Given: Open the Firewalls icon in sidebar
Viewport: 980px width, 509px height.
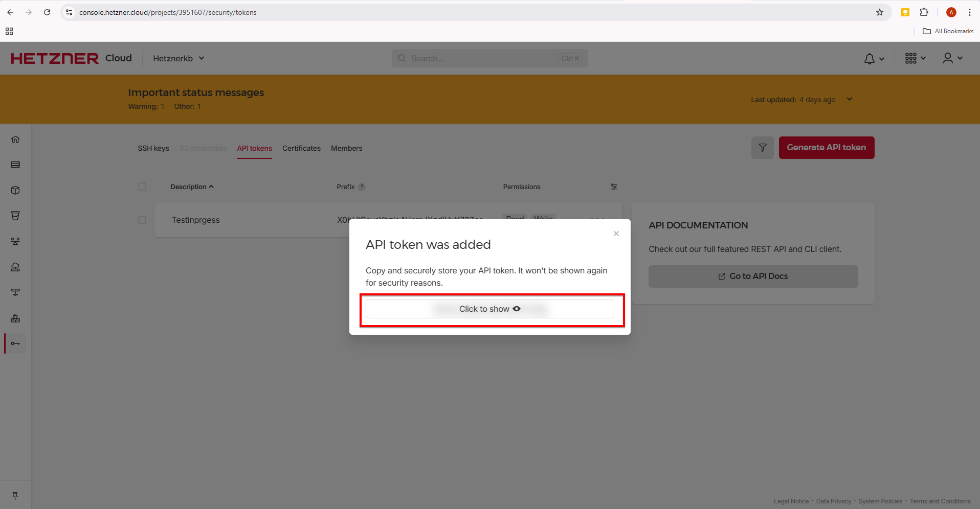Looking at the screenshot, I should (15, 318).
